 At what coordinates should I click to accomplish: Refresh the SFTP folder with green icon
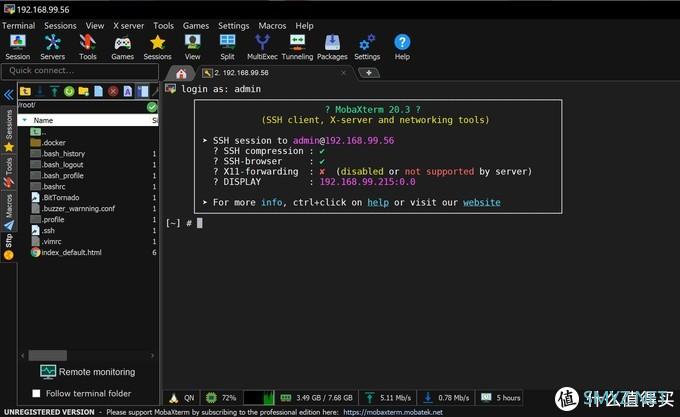pos(69,91)
